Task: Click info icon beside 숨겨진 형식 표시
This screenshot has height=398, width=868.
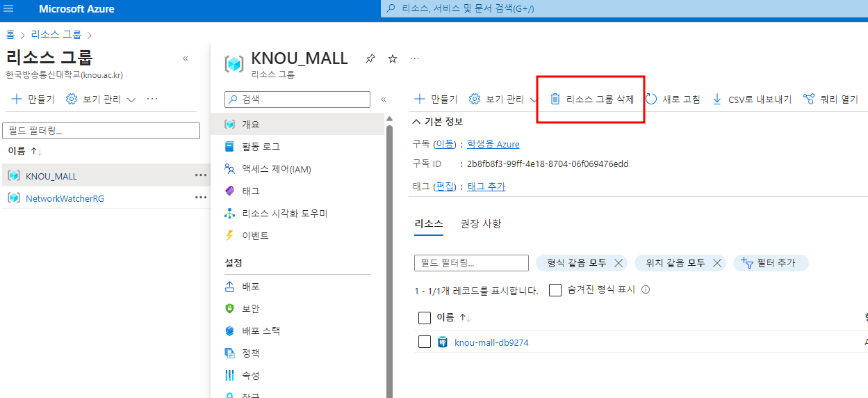Action: [x=645, y=289]
